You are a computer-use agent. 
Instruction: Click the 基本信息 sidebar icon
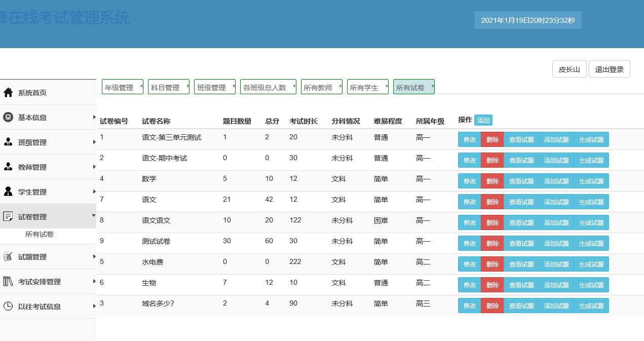click(8, 117)
